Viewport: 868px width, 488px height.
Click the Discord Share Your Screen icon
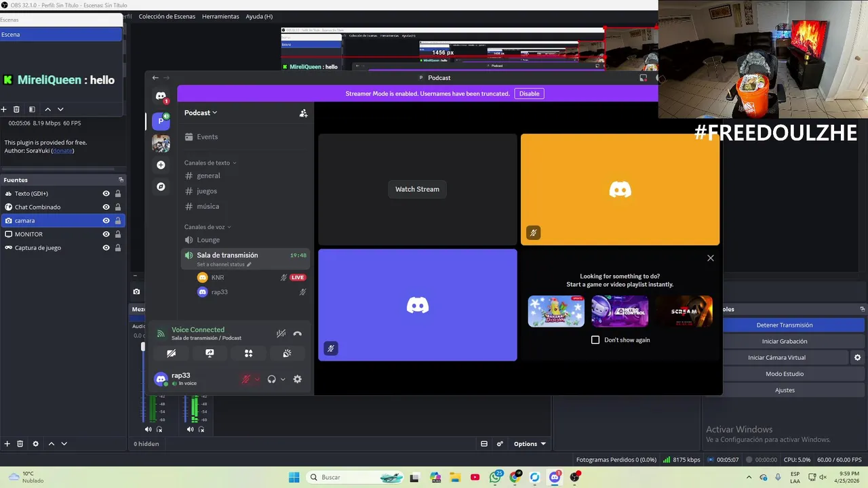pos(210,353)
